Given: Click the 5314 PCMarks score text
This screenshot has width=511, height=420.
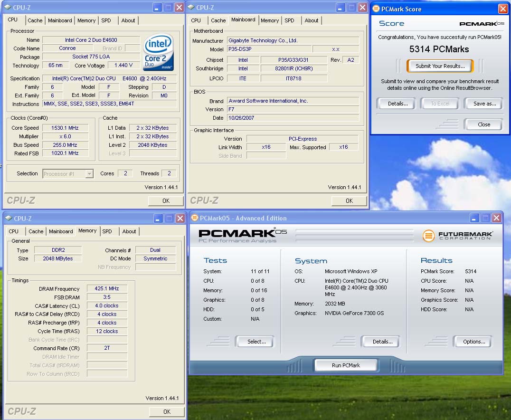Looking at the screenshot, I should [x=439, y=49].
